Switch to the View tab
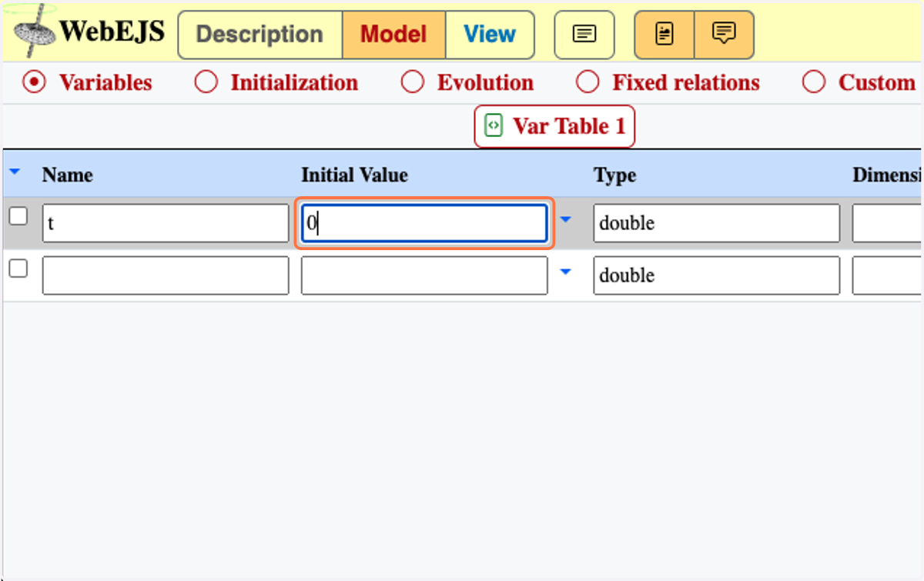The width and height of the screenshot is (924, 581). (490, 35)
